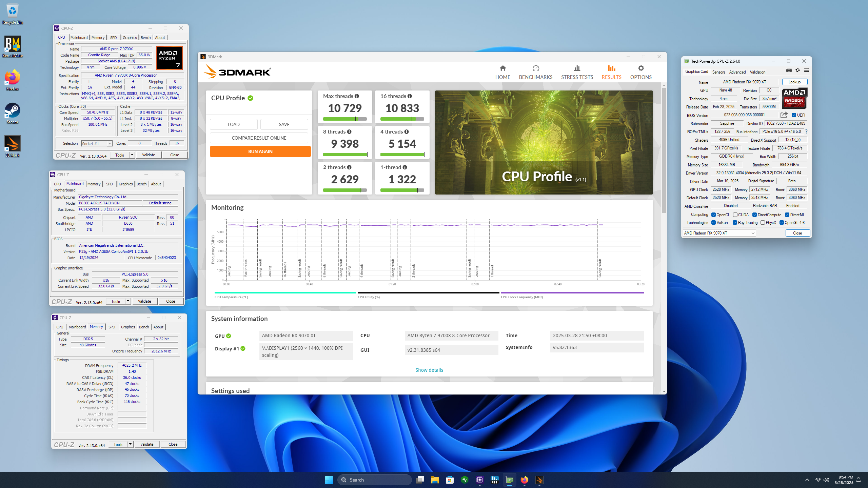This screenshot has height=488, width=868.
Task: Toggle DirectML checkbox
Action: click(787, 215)
